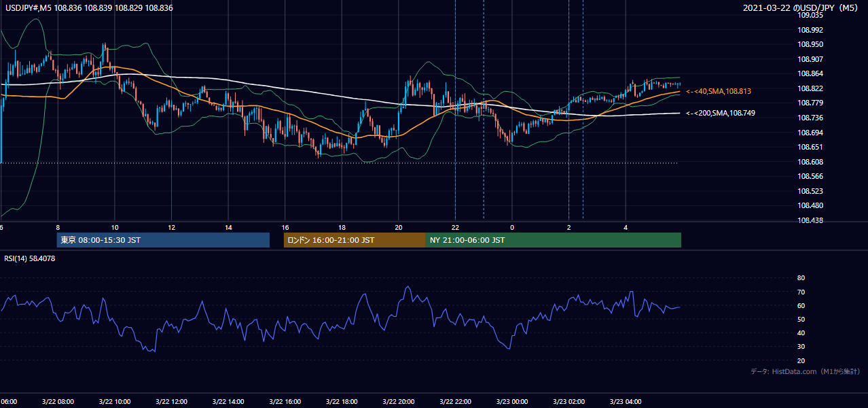Click the 3/23 02:00 time axis label
Screen dimensions: 868x408
(568, 402)
